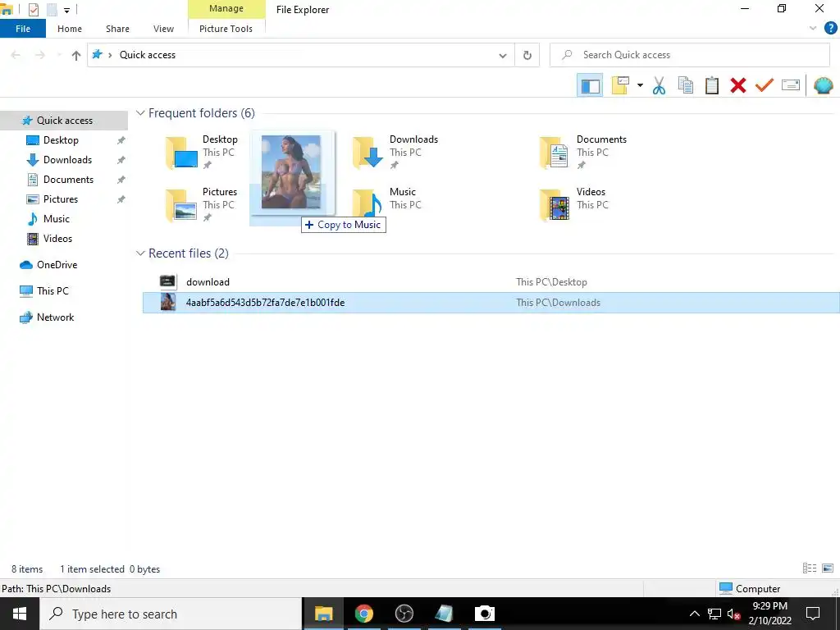Open the address bar history dropdown

click(503, 55)
